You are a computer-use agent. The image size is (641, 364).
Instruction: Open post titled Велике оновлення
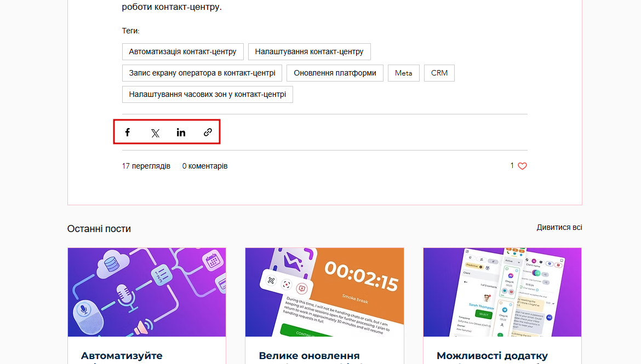coord(310,356)
